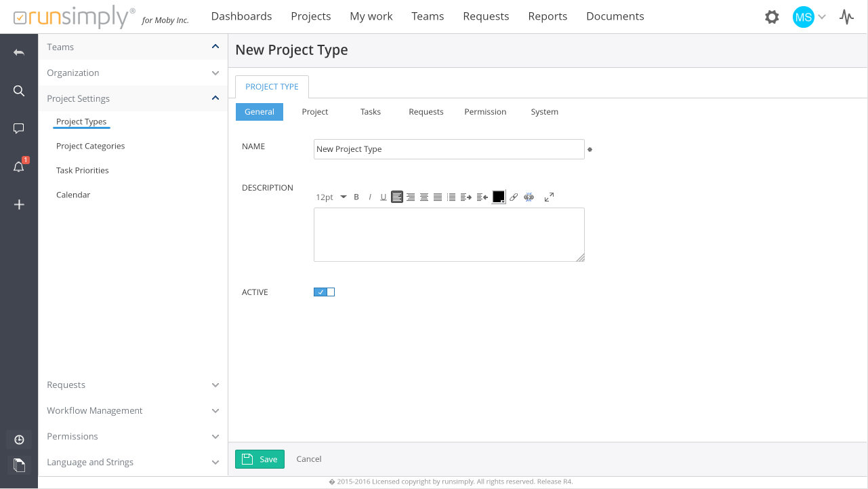Open the settings gear icon
868x489 pixels.
tap(772, 17)
